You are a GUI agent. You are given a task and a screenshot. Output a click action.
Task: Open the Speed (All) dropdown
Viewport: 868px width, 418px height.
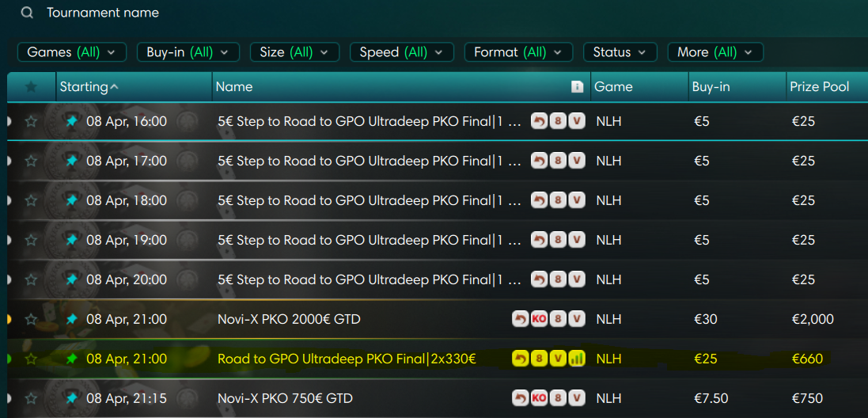pyautogui.click(x=401, y=52)
